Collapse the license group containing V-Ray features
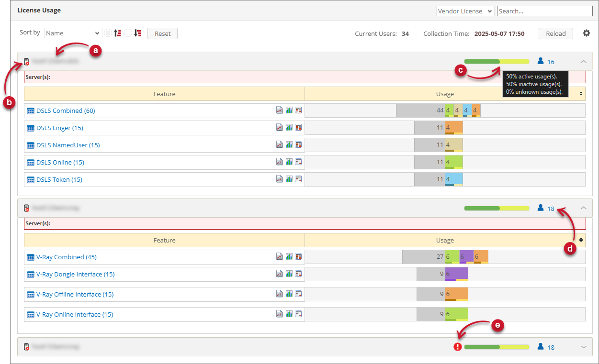This screenshot has width=599, height=364. (583, 208)
